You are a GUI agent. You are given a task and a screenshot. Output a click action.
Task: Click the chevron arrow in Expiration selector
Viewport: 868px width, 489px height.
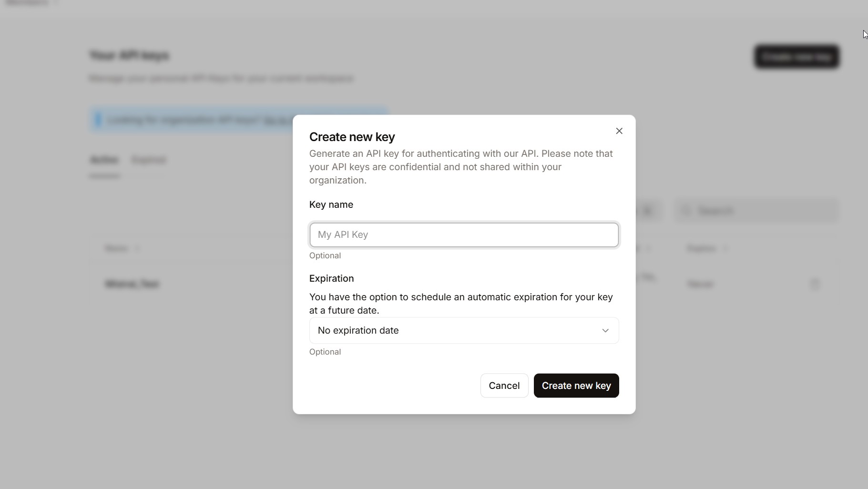pyautogui.click(x=605, y=330)
